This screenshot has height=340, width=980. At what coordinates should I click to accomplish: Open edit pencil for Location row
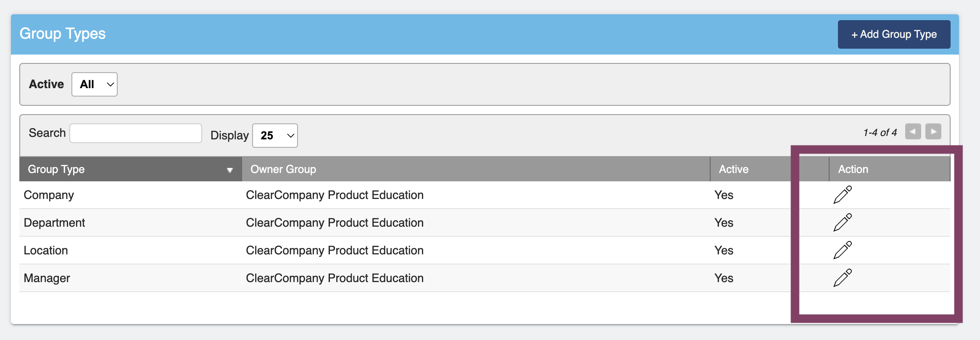coord(843,250)
